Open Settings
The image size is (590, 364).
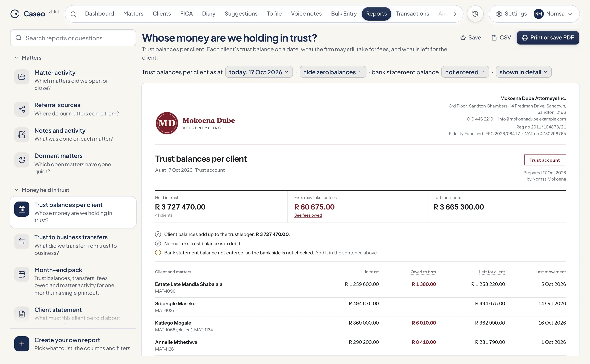point(511,14)
